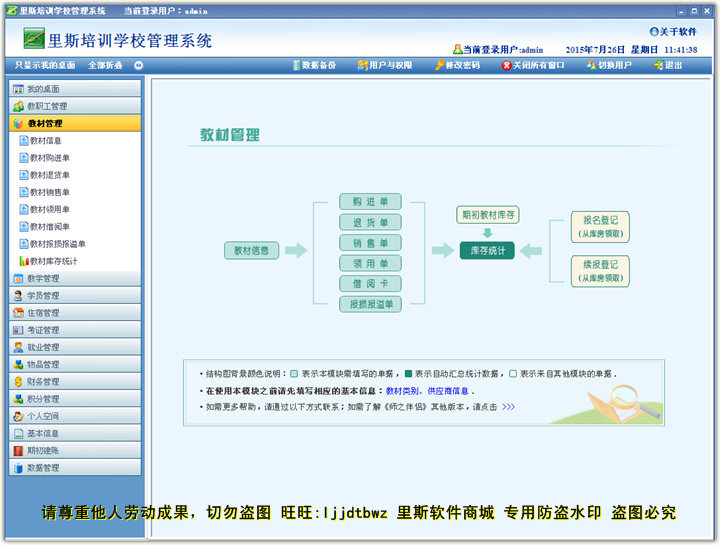Open 个人空间 sidebar section

(x=75, y=416)
